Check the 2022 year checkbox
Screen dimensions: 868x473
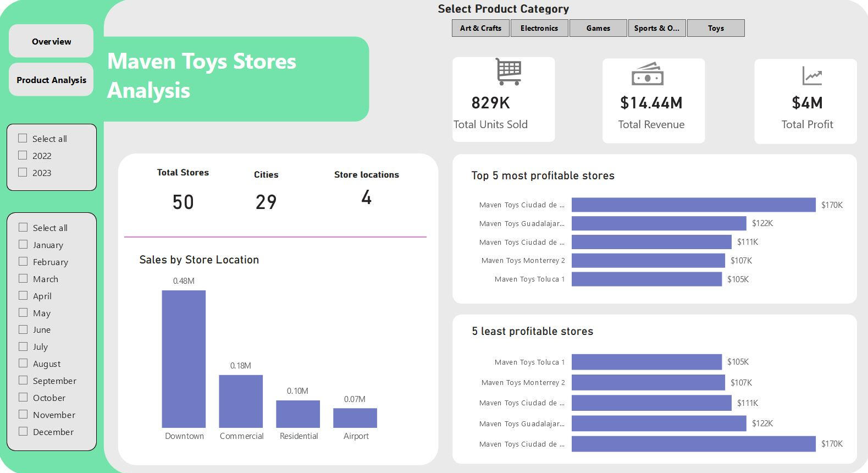(x=23, y=156)
